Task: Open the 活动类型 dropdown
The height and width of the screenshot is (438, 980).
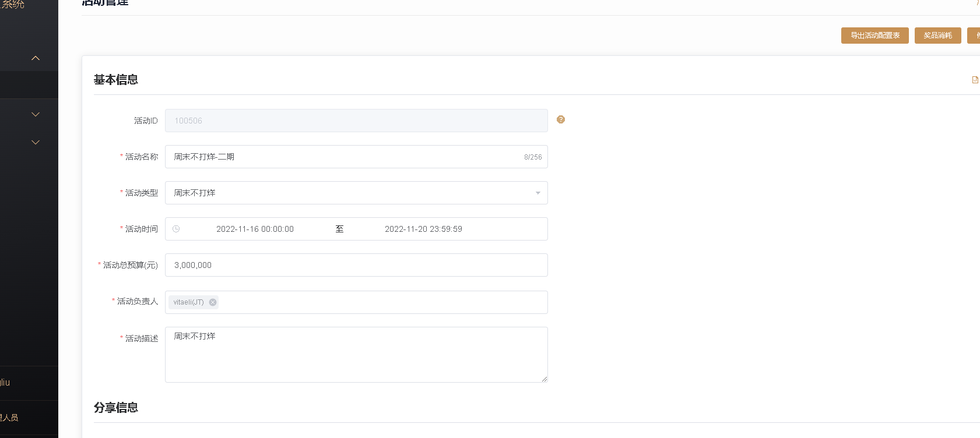Action: [356, 193]
